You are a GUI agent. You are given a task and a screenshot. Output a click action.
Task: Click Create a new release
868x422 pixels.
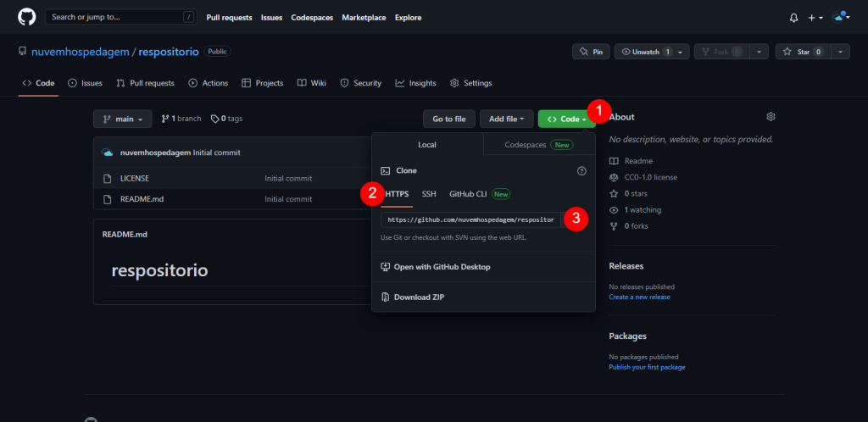[639, 297]
